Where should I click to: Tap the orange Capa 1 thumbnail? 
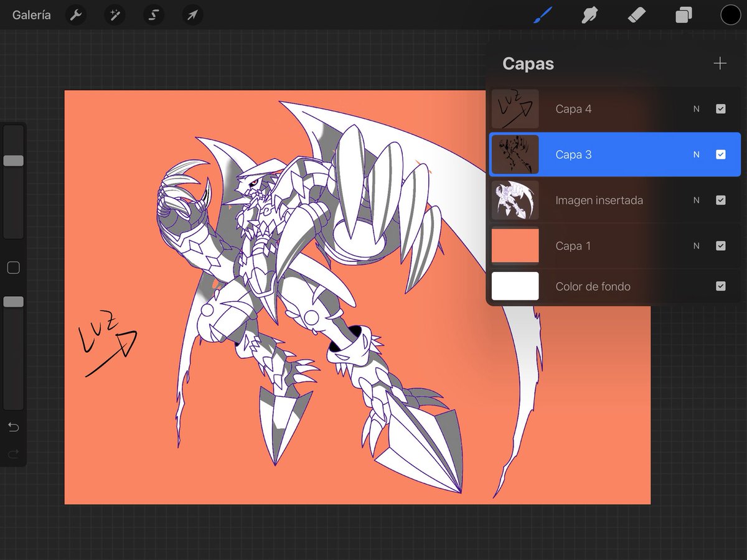pos(515,246)
